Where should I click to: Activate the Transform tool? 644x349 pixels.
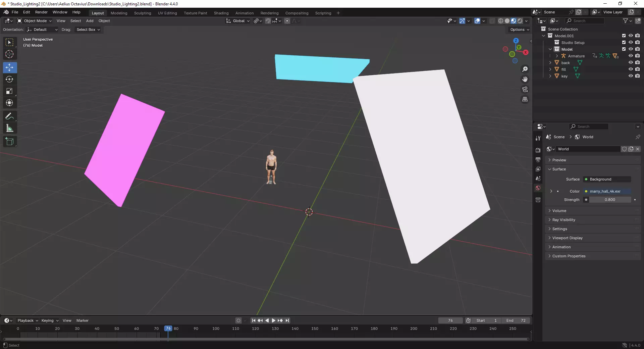click(x=9, y=103)
